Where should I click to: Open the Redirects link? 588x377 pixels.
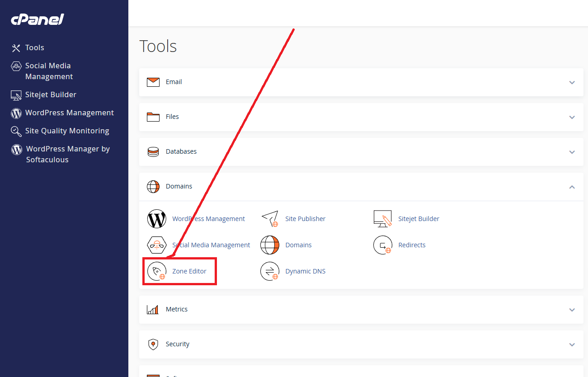pyautogui.click(x=412, y=245)
